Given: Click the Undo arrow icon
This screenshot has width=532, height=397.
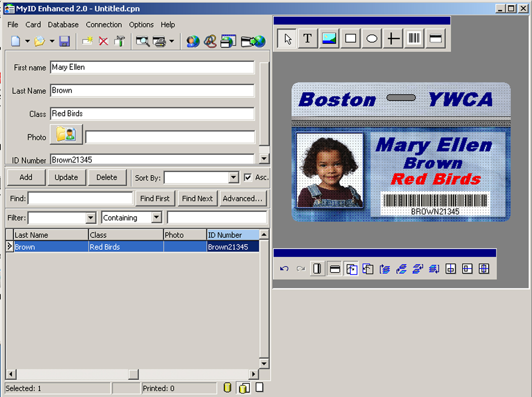Looking at the screenshot, I should click(x=284, y=269).
